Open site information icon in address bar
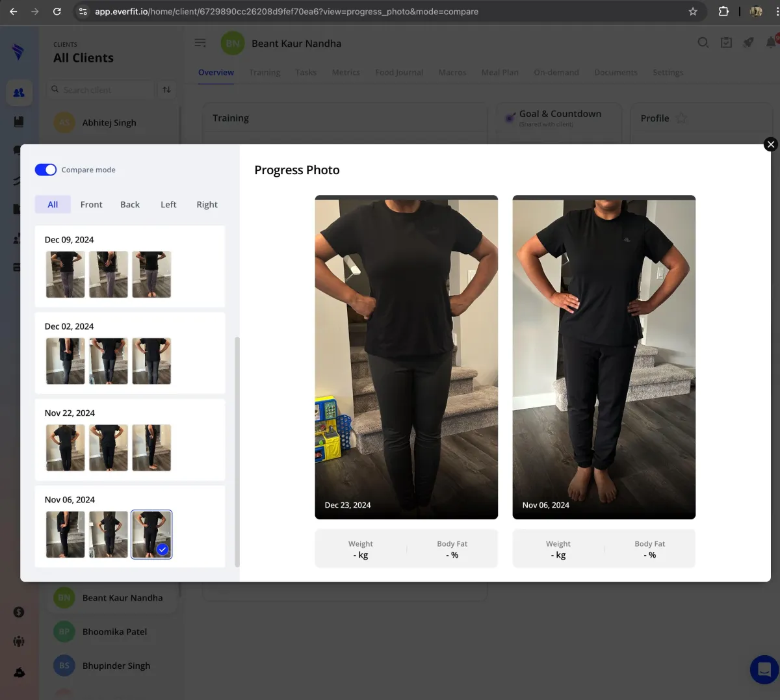 [x=83, y=12]
